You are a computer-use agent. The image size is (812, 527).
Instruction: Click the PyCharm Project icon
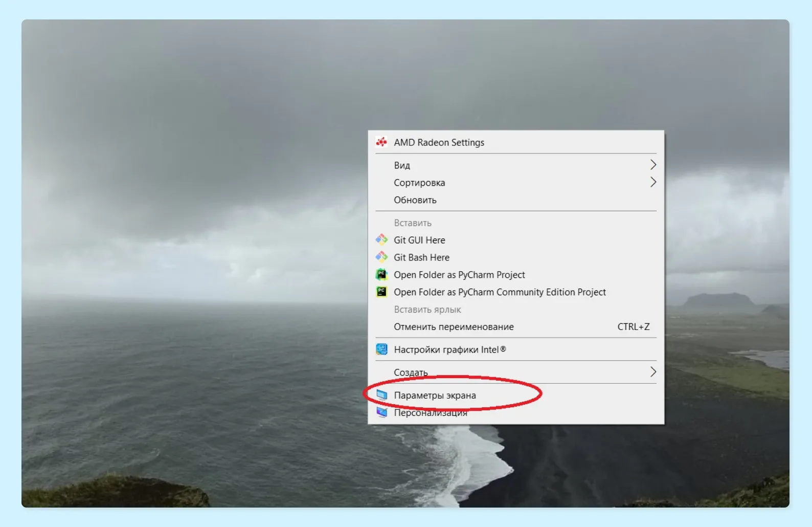click(x=381, y=274)
